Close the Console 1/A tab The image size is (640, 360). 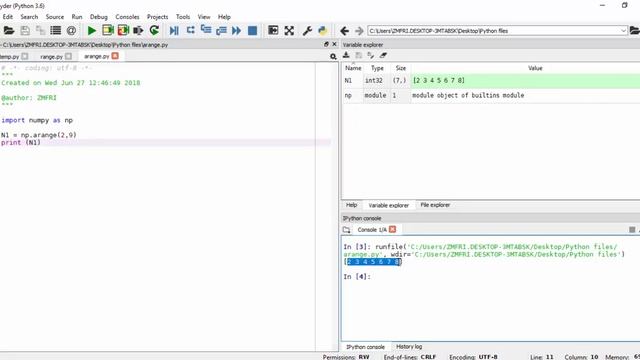[x=393, y=229]
